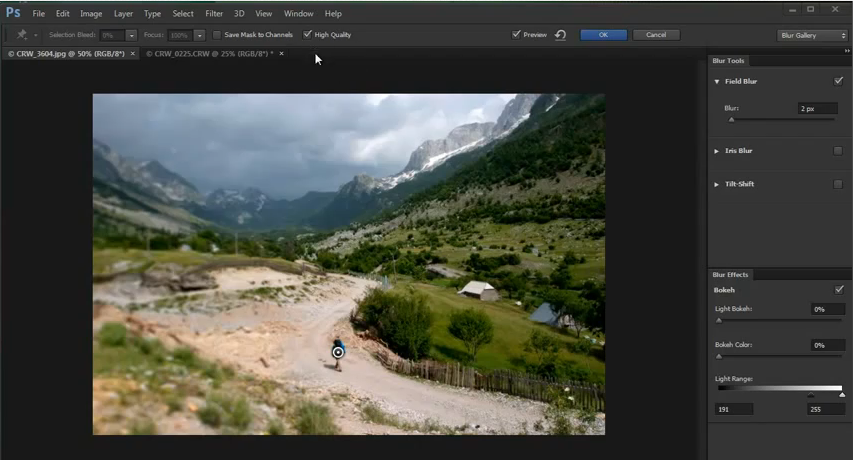Enable Save Mask to Channels checkbox
Viewport: 853px width, 460px height.
tap(217, 35)
